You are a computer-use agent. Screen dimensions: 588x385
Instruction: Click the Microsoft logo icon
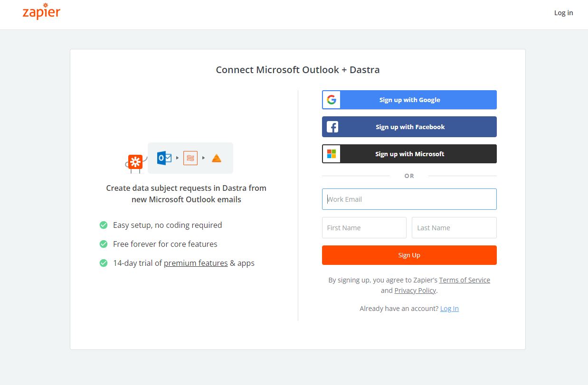click(x=332, y=154)
